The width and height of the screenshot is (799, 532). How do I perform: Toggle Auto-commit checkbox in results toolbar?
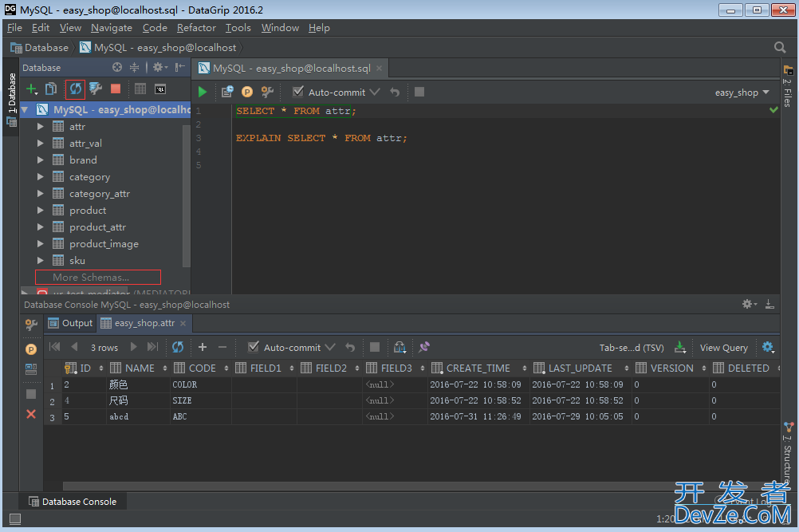click(254, 347)
